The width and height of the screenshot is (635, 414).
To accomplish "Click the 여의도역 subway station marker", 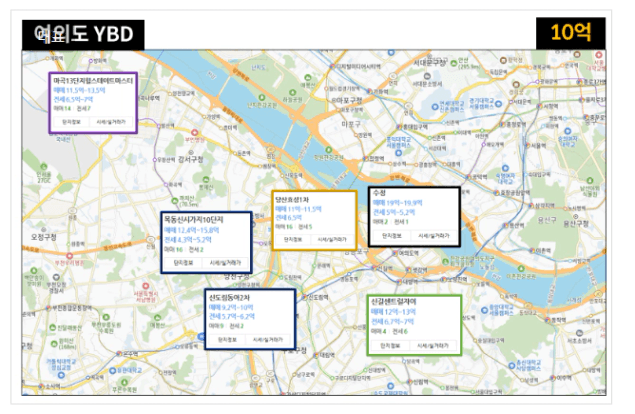I will click(395, 253).
